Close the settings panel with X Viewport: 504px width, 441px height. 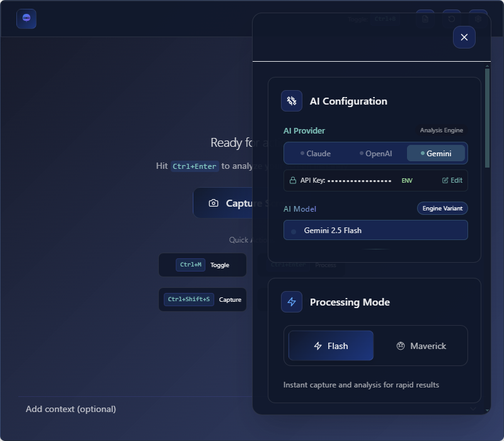coord(464,37)
